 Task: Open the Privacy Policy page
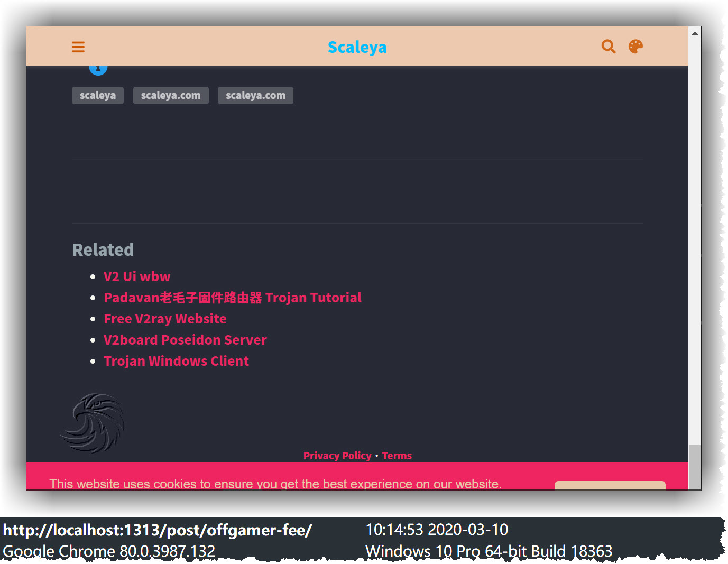click(x=337, y=456)
